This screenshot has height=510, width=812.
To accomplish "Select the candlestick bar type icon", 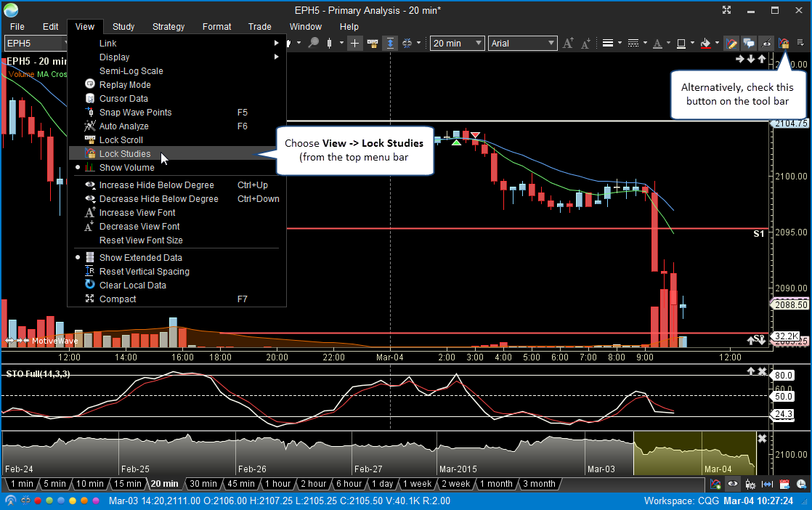I will point(329,43).
